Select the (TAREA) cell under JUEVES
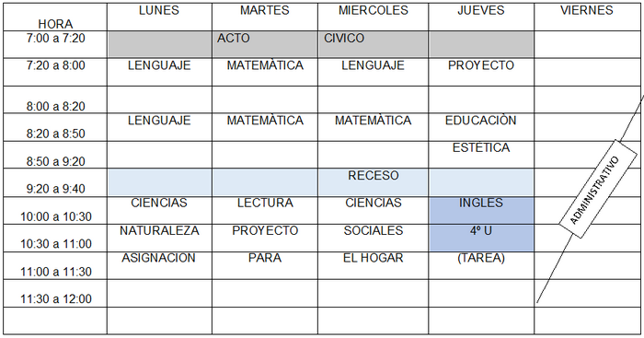 click(481, 265)
